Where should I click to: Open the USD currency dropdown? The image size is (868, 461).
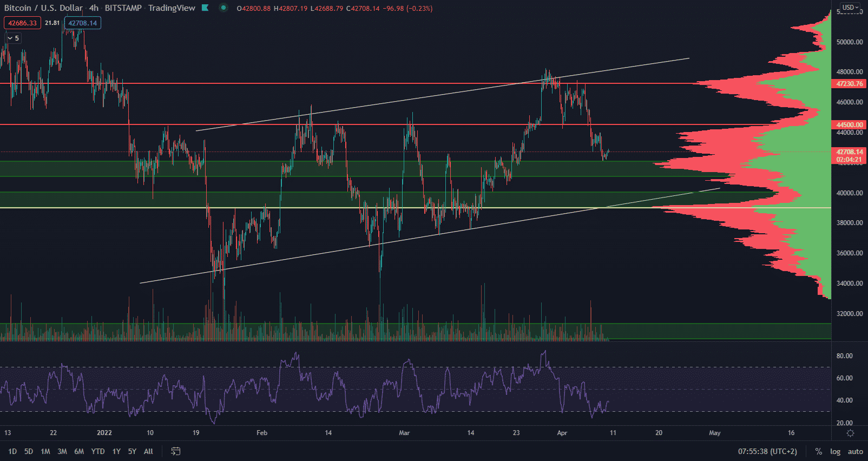(850, 8)
